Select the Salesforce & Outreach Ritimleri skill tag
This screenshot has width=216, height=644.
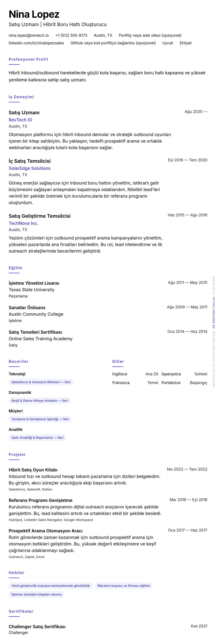[41, 382]
